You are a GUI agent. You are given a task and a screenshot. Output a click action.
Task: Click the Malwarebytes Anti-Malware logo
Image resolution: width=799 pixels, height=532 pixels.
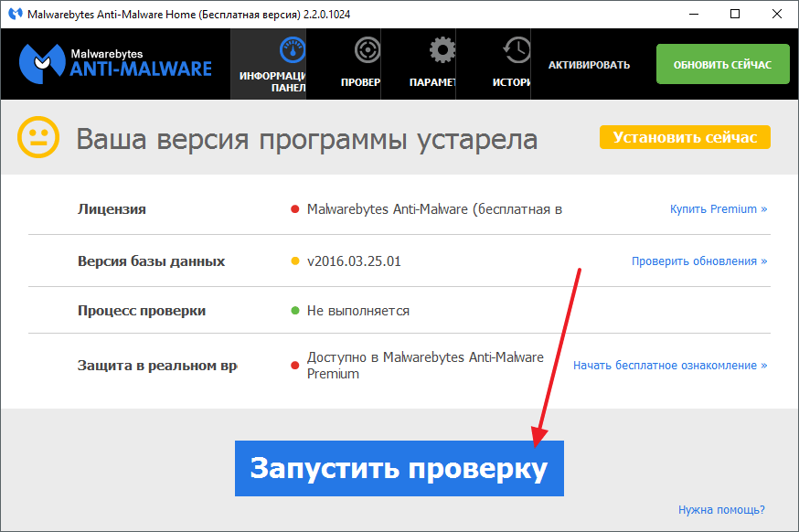[x=115, y=63]
